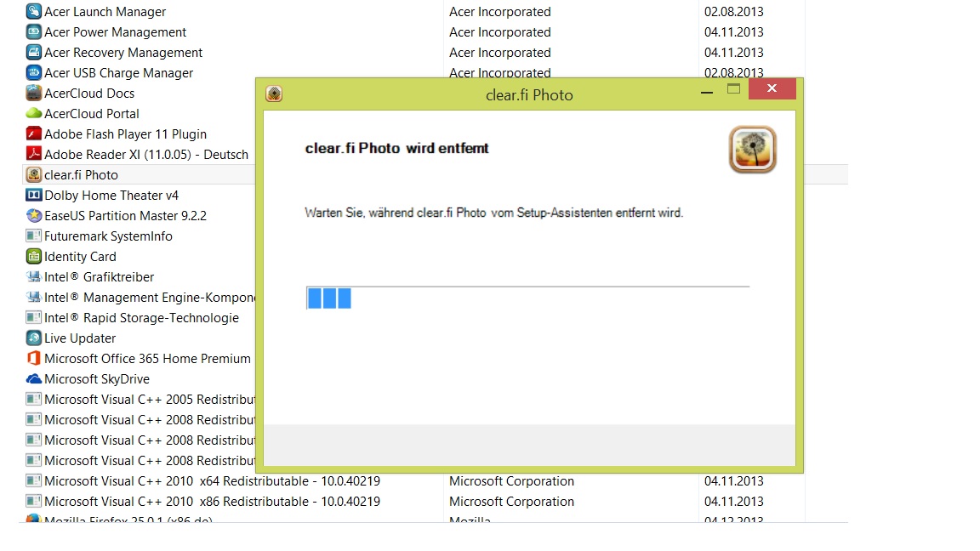Click publisher Acer Incorporated for Launch Manager
Image resolution: width=980 pixels, height=551 pixels.
[500, 12]
